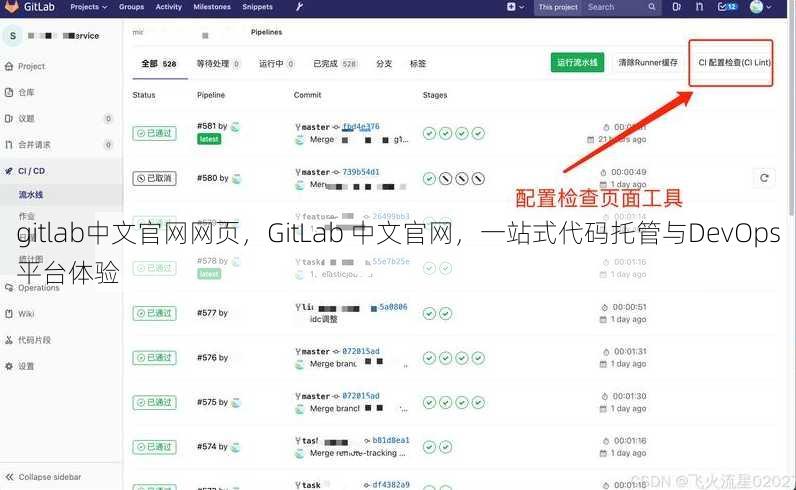This screenshot has height=490, width=796.
Task: Open commit 5a0806 link in row #577
Action: pos(393,307)
